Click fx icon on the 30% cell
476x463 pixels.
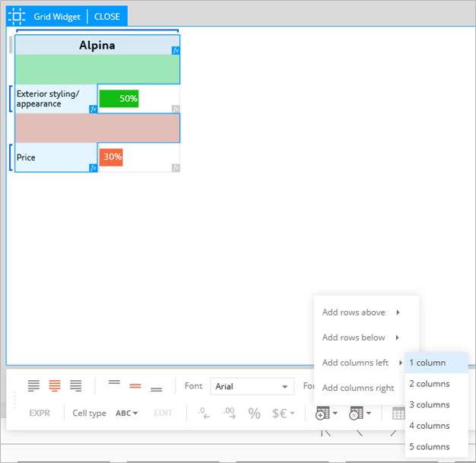pos(176,167)
